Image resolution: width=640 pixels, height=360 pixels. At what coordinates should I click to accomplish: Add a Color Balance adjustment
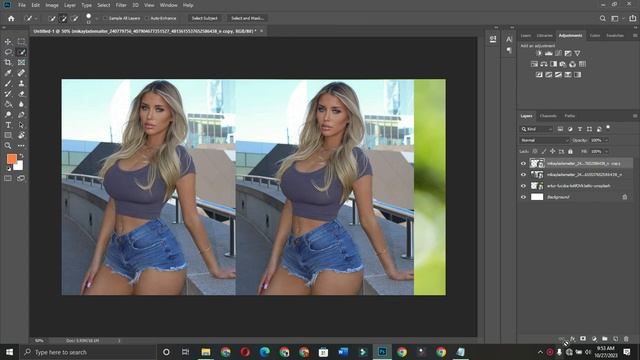[544, 64]
